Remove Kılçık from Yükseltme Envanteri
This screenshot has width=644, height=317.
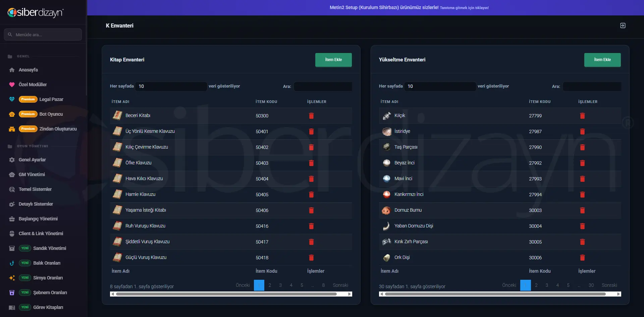(582, 116)
